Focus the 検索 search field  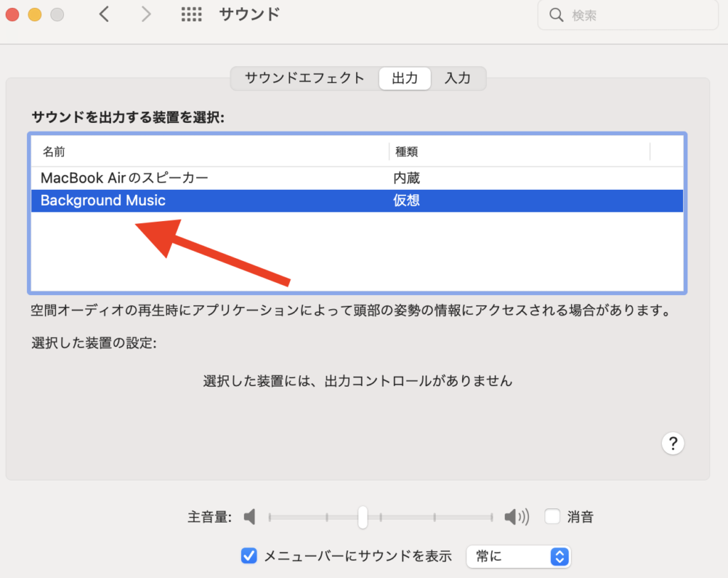(628, 16)
